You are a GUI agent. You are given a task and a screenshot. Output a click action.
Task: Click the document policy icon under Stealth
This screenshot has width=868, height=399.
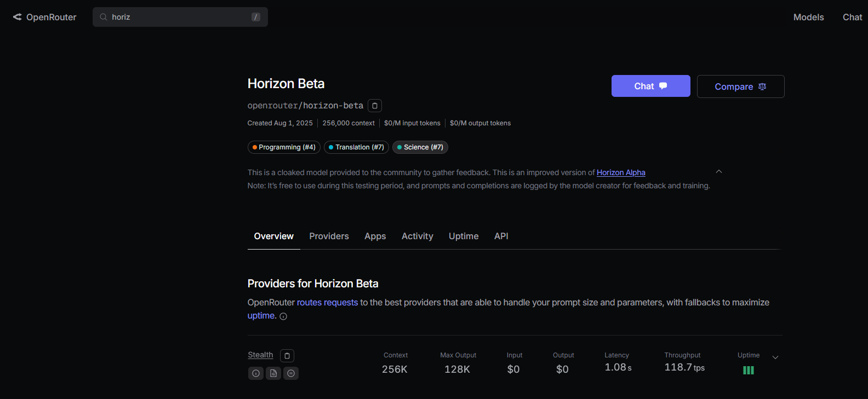pos(273,373)
